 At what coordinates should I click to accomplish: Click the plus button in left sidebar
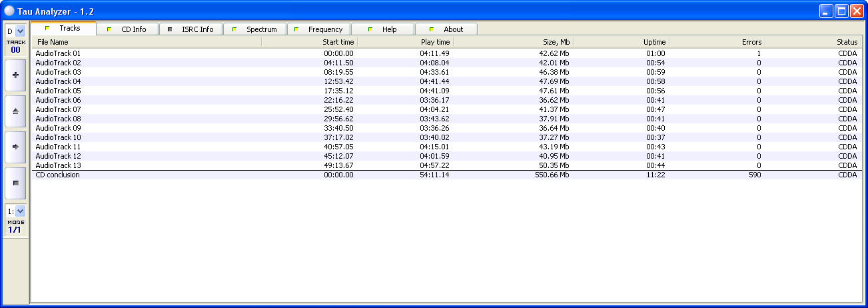click(x=16, y=75)
